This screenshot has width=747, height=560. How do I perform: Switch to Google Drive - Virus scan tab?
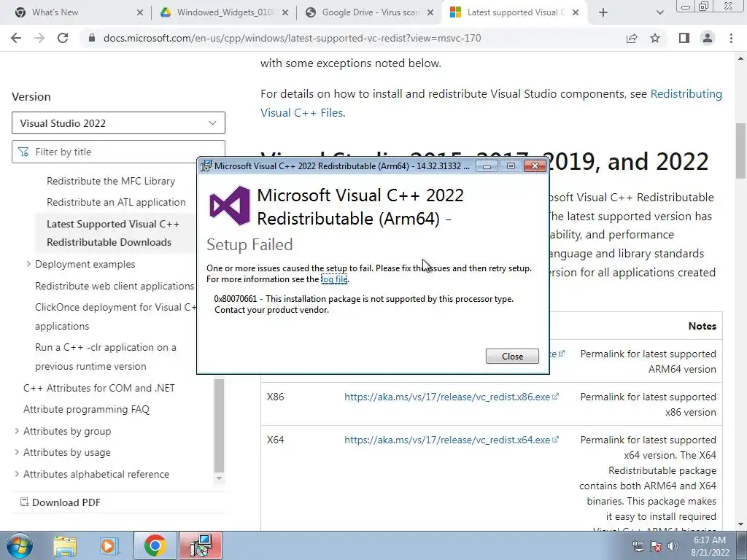[369, 12]
